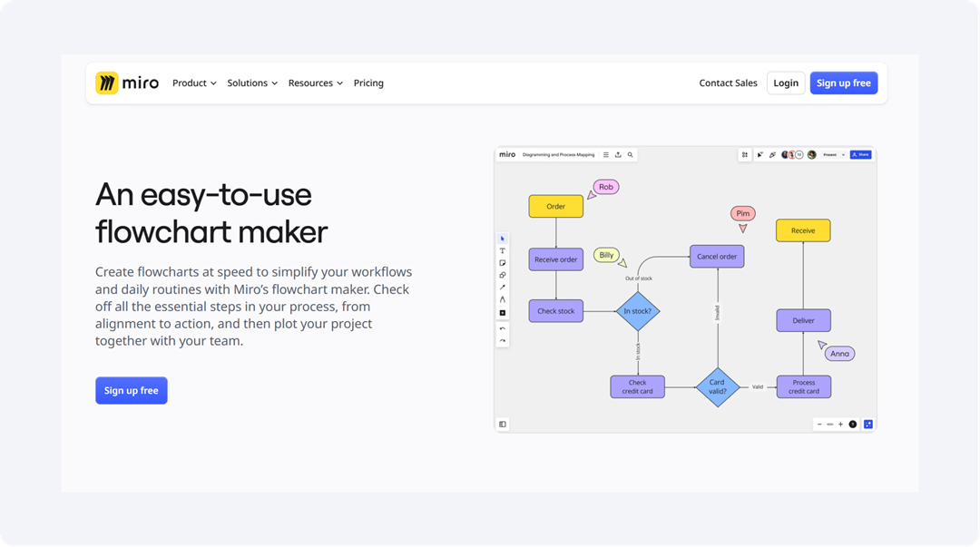The image size is (980, 547).
Task: Select the Pen drawing tool
Action: [x=503, y=299]
